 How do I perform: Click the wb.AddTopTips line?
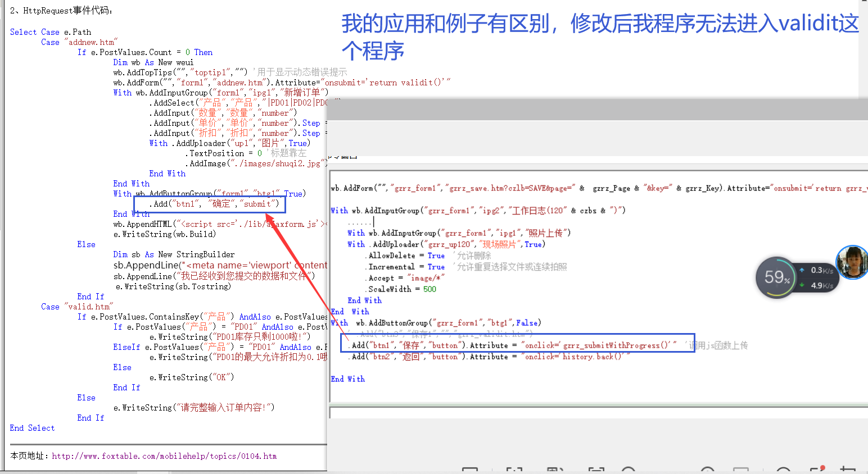(230, 72)
